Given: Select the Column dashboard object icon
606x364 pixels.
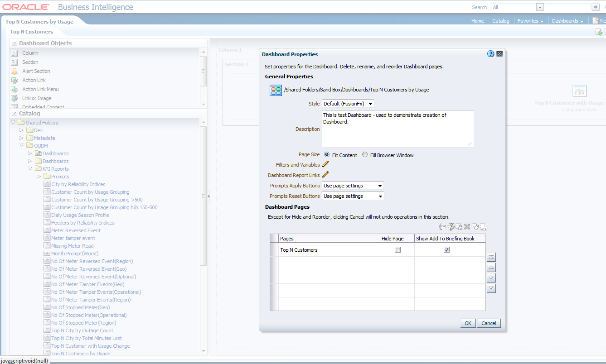Looking at the screenshot, I should tap(15, 53).
